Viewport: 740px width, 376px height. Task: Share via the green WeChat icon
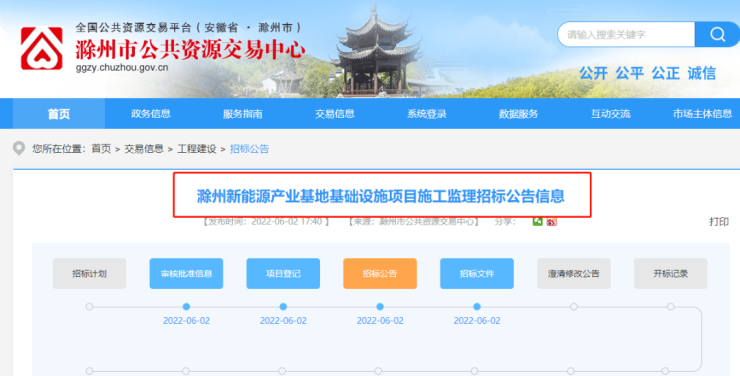538,221
